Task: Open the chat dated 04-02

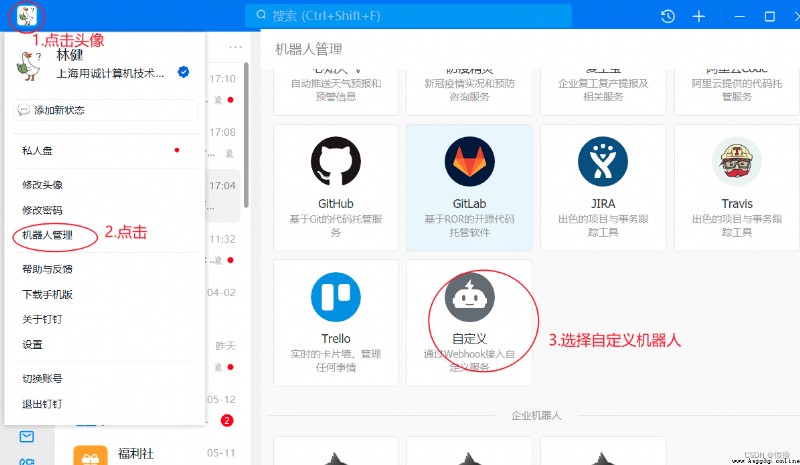Action: 222,302
